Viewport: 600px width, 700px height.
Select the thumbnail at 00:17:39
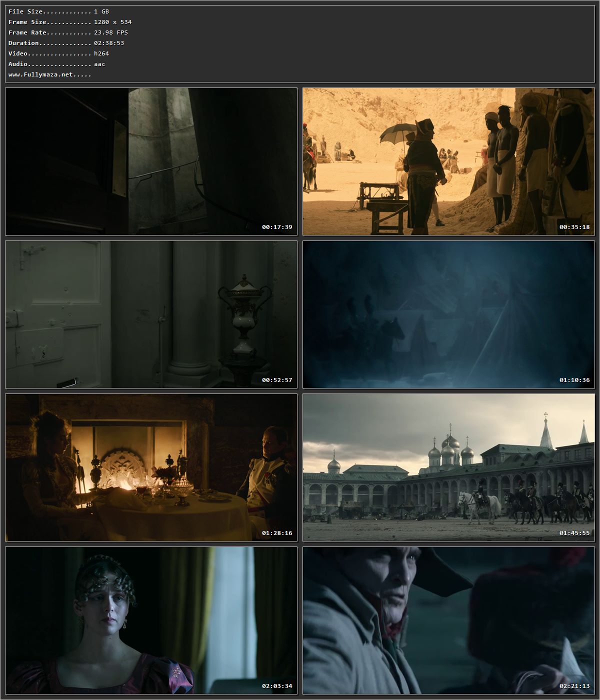151,161
